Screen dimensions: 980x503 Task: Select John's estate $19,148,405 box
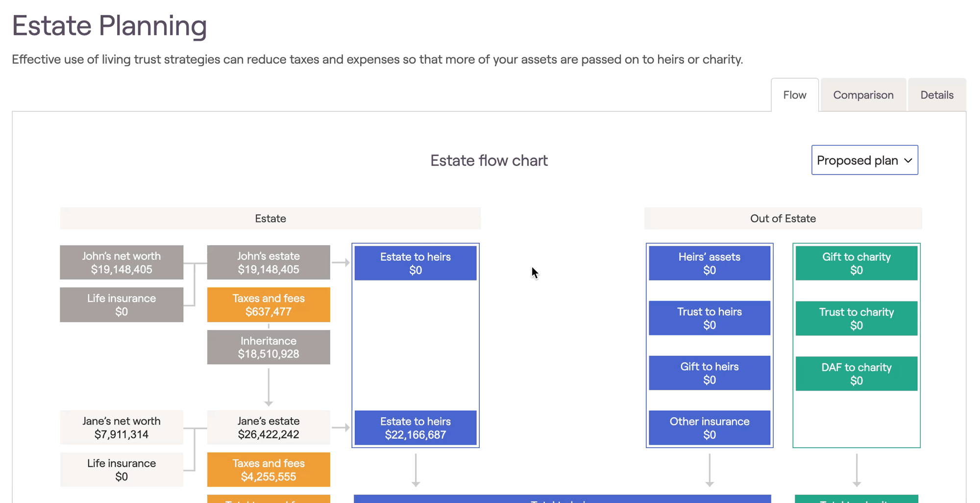pos(269,263)
